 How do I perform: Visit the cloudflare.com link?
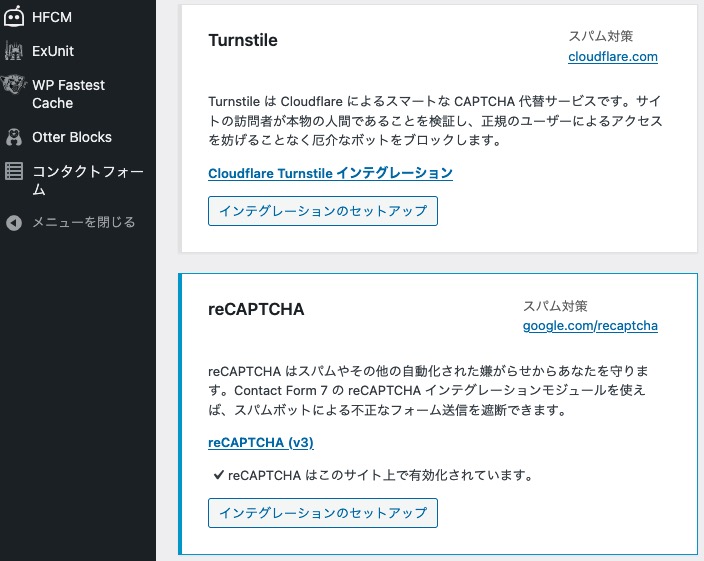point(612,56)
